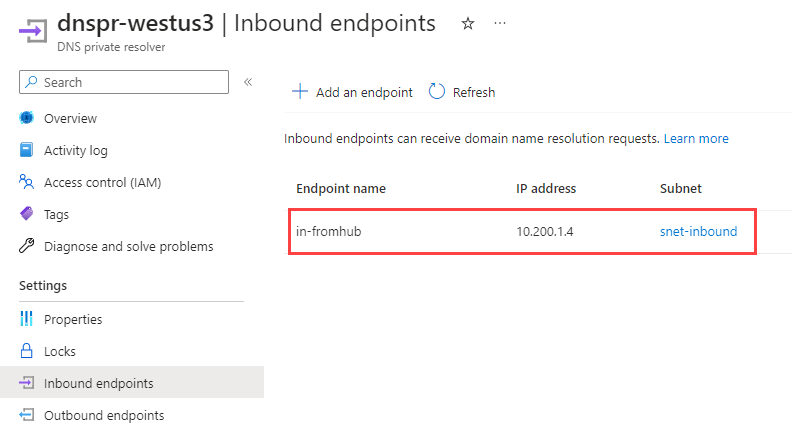792x434 pixels.
Task: Click Add an endpoint button
Action: pyautogui.click(x=352, y=92)
